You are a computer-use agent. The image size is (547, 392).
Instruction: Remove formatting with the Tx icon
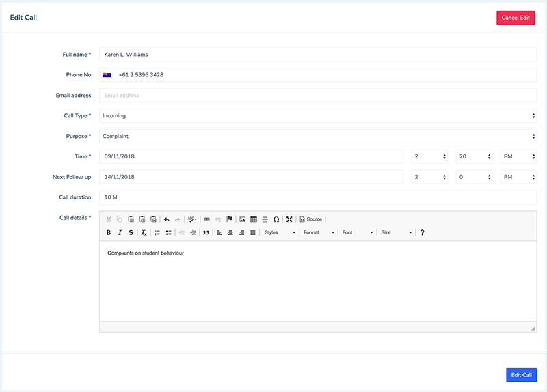click(144, 232)
